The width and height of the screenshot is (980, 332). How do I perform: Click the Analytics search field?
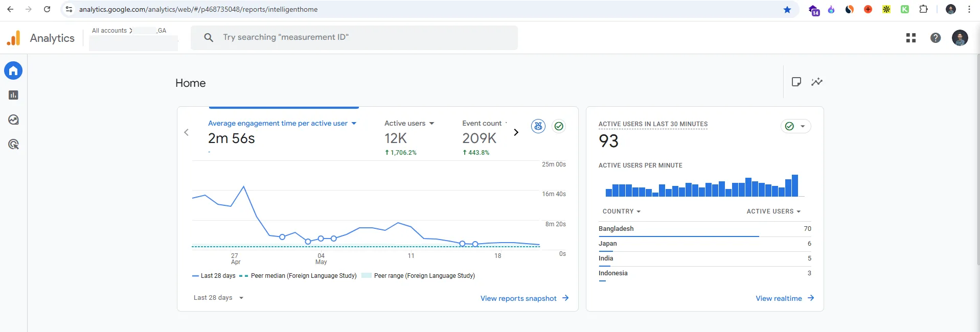pos(354,37)
